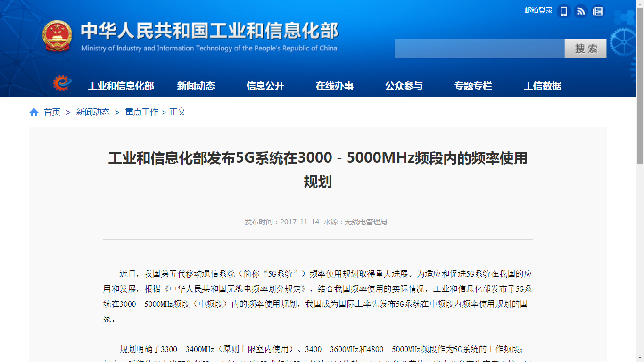Open 公众参与 in the navigation bar
644x362 pixels.
pos(404,86)
